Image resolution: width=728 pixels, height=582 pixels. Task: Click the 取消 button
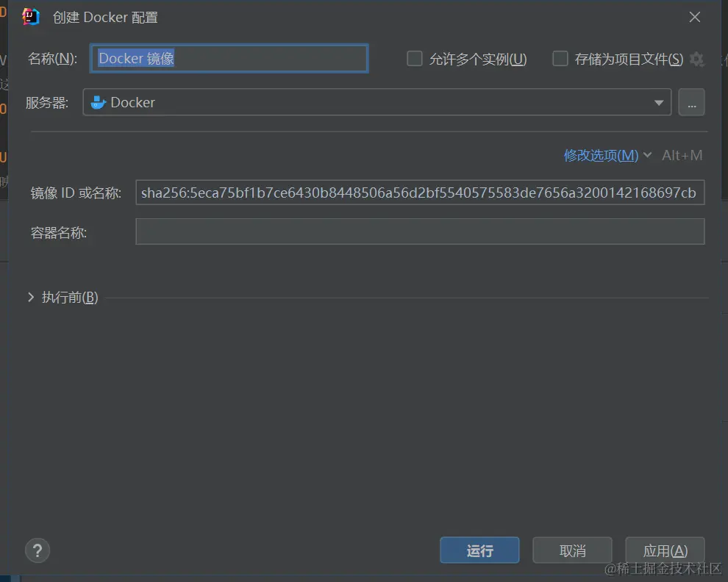[572, 550]
